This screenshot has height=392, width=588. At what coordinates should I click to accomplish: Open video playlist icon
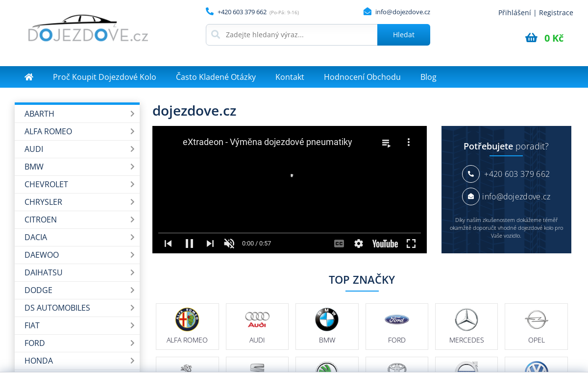click(386, 143)
